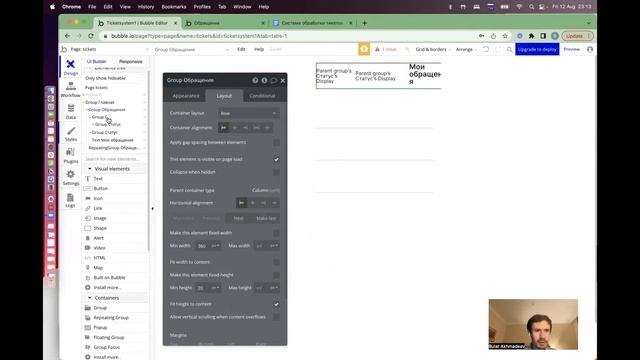Open the Bookmarks menu in macOS menu bar
The height and width of the screenshot is (360, 640).
tap(174, 7)
